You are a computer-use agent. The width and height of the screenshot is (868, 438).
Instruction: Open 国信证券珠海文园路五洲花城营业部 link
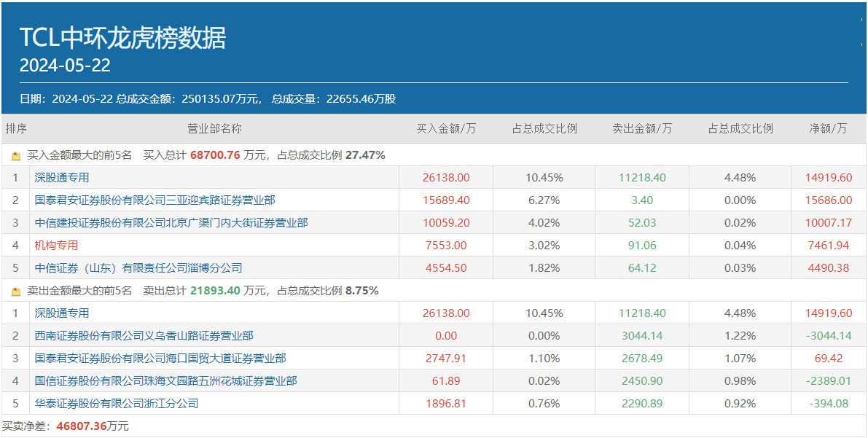[x=165, y=381]
